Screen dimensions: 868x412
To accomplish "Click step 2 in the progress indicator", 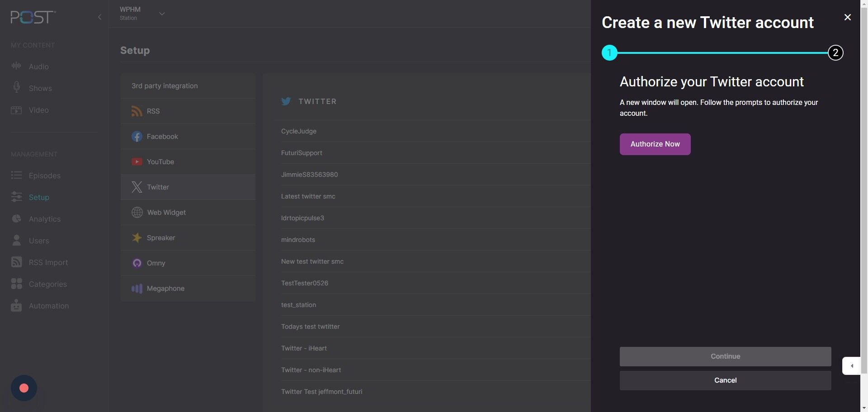I will (835, 53).
